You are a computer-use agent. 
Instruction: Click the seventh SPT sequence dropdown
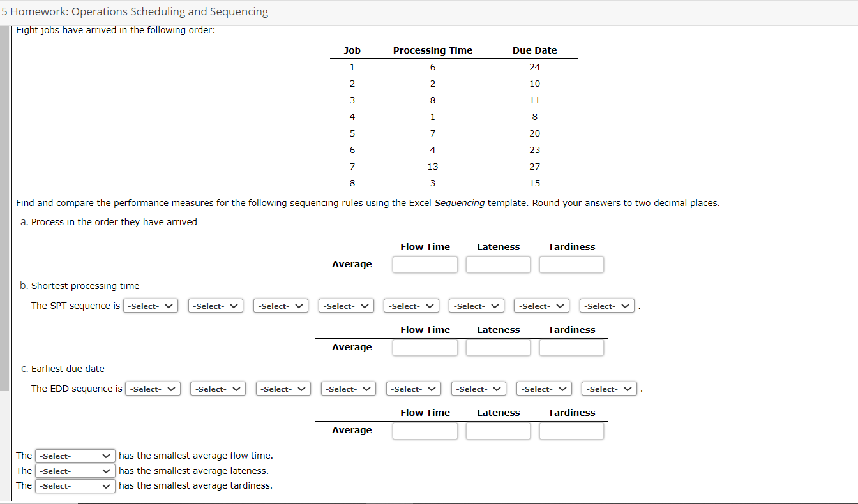tap(541, 306)
